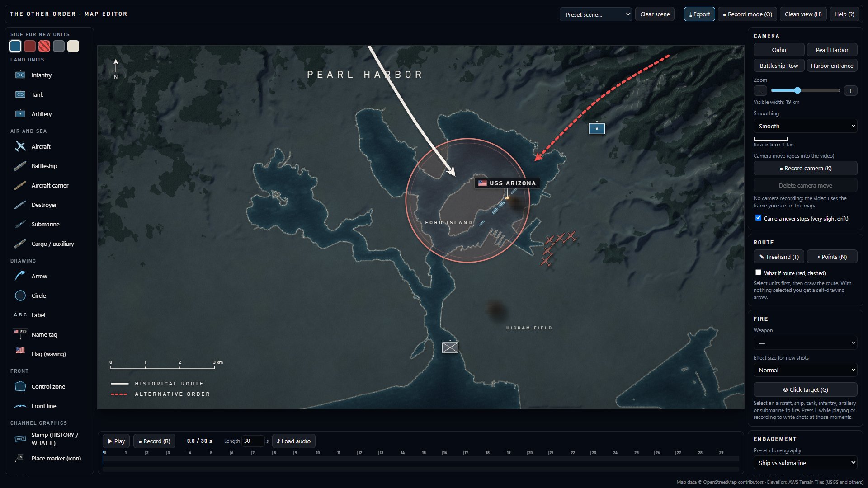Jump camera to Pearl Harbor
868x488 pixels.
832,50
